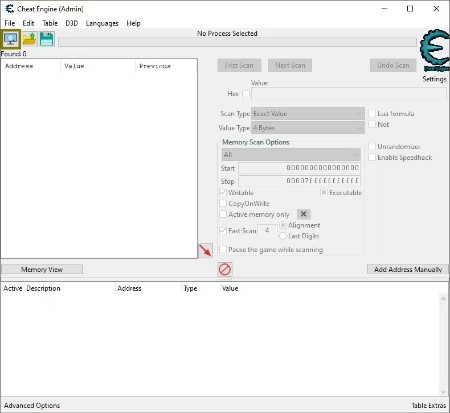This screenshot has width=450, height=413.
Task: Click the Next Scan button
Action: tap(290, 65)
